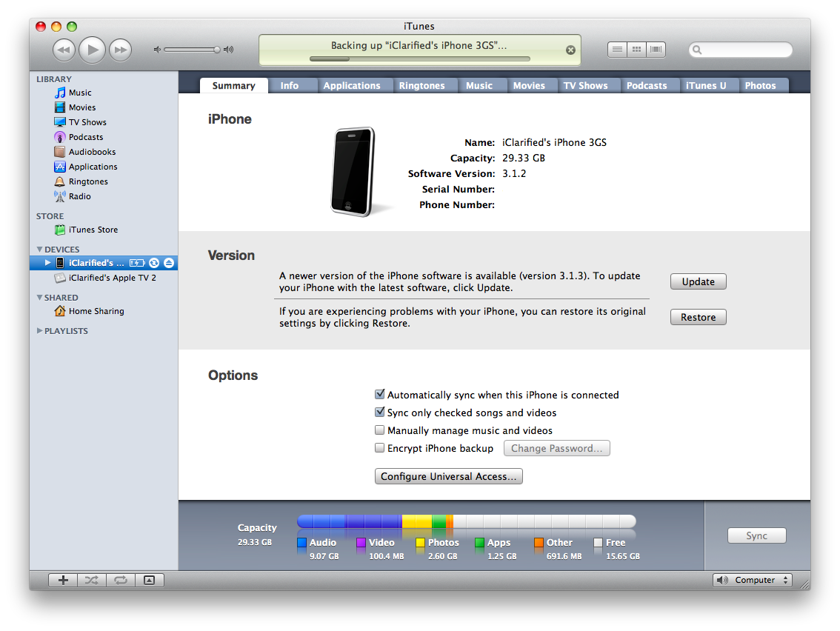
Task: Toggle shuffle at the bottom bar
Action: 91,581
